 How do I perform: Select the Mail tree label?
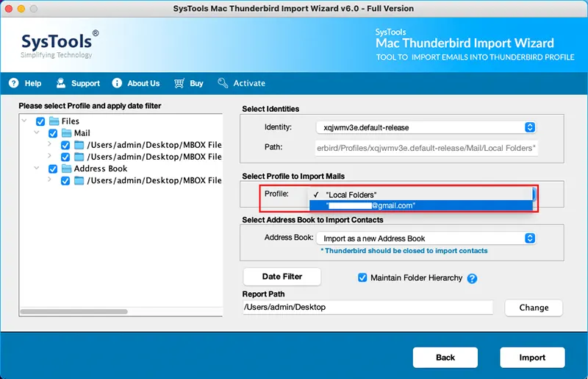pyautogui.click(x=82, y=133)
